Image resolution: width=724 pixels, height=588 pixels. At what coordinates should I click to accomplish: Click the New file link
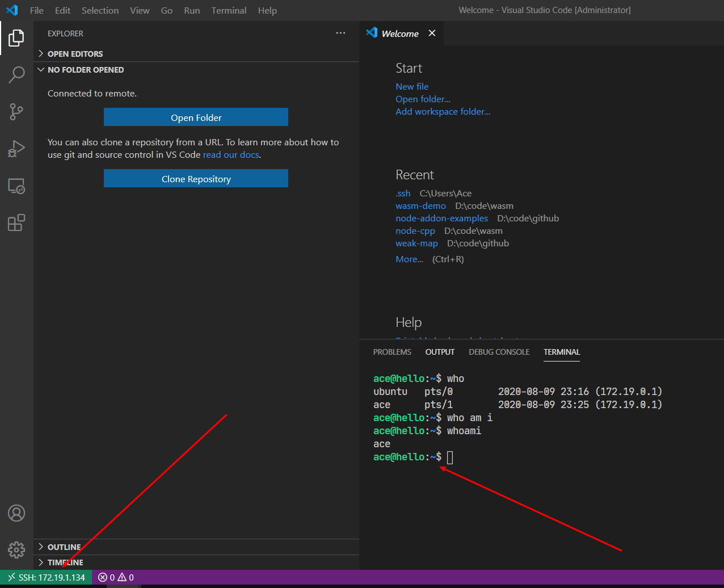(412, 86)
